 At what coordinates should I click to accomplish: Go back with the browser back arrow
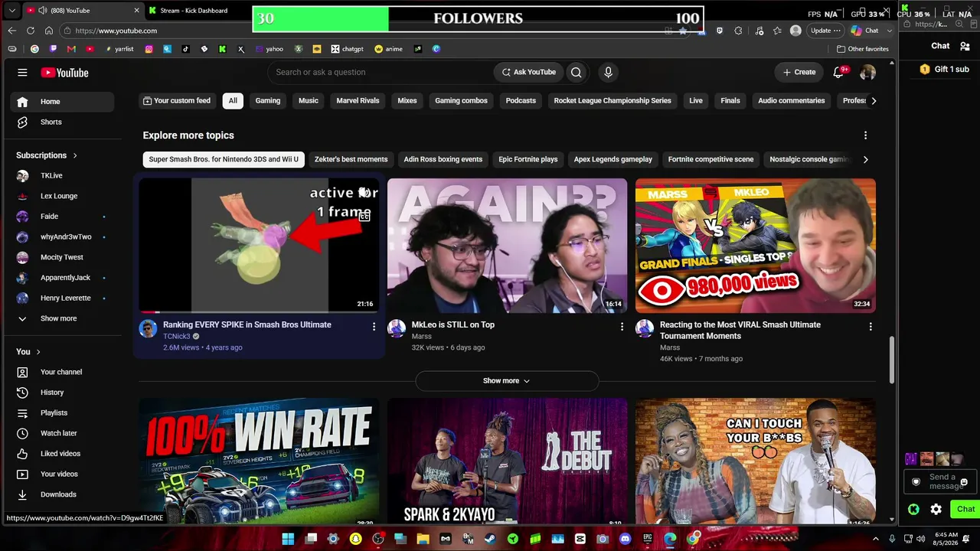pos(11,31)
